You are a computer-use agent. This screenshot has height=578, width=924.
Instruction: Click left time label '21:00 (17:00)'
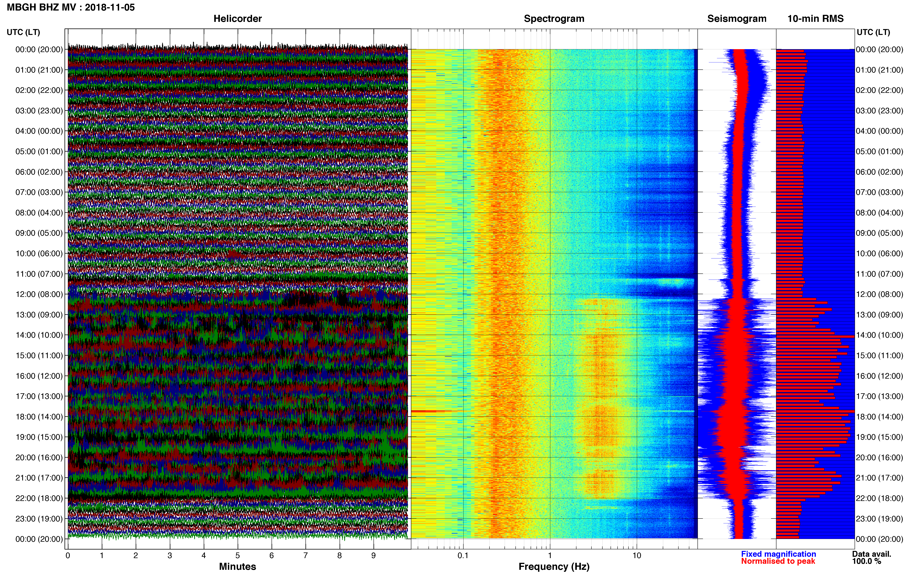click(39, 478)
